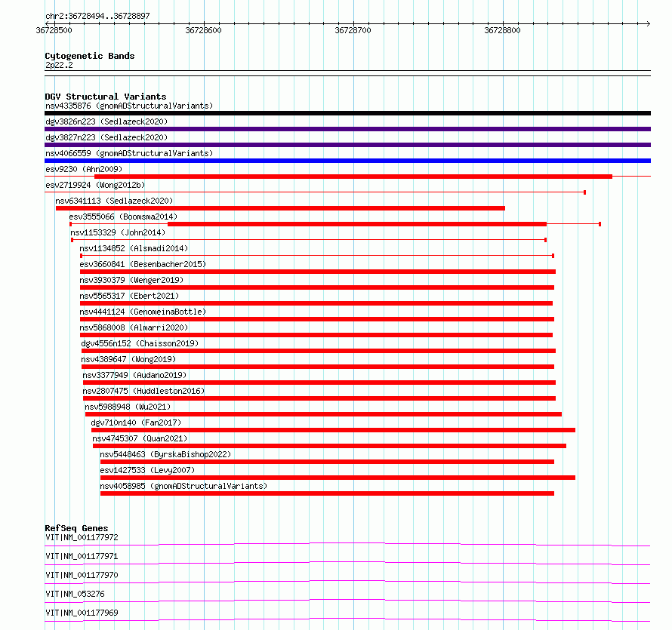The image size is (672, 630).
Task: Open the VIT|NM_001177969 gene label
Action: [x=82, y=613]
